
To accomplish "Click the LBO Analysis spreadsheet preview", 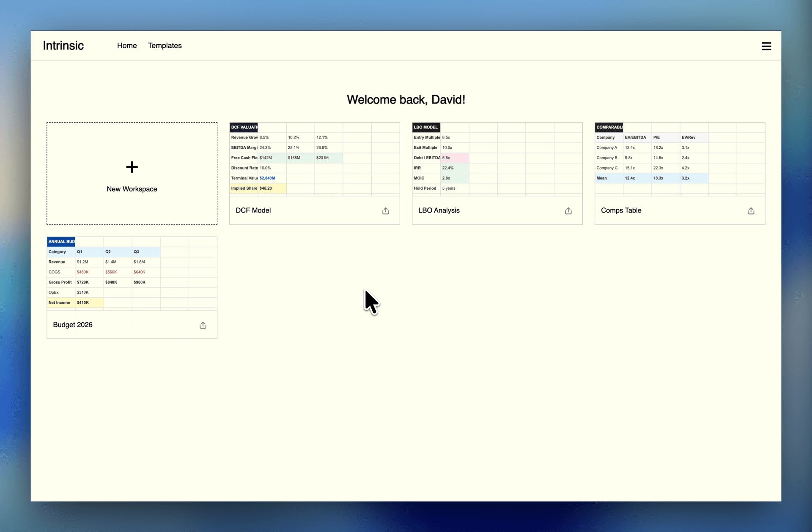I will (x=497, y=158).
